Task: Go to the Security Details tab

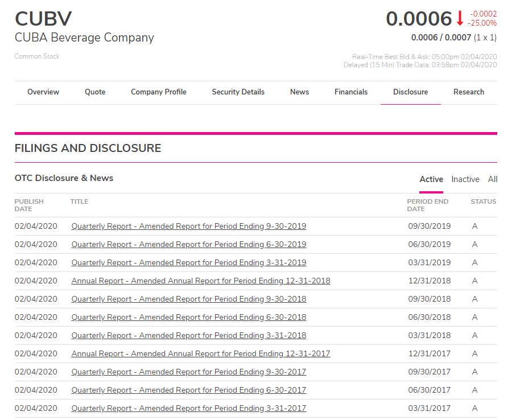Action: click(x=238, y=92)
